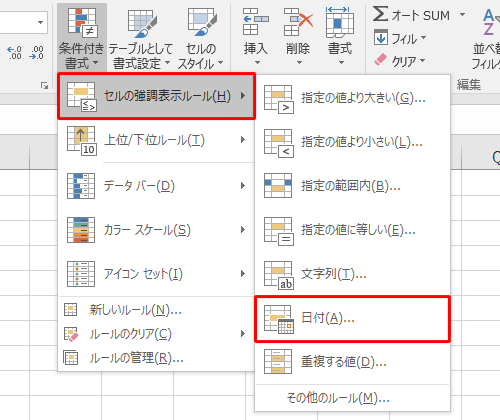Open 上位/下位ルール(T) submenu

156,140
